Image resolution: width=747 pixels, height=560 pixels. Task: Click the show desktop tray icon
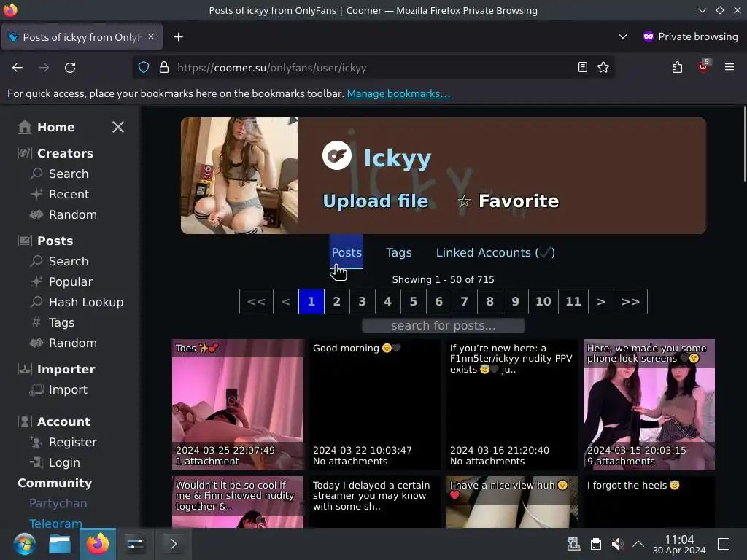[x=724, y=544]
